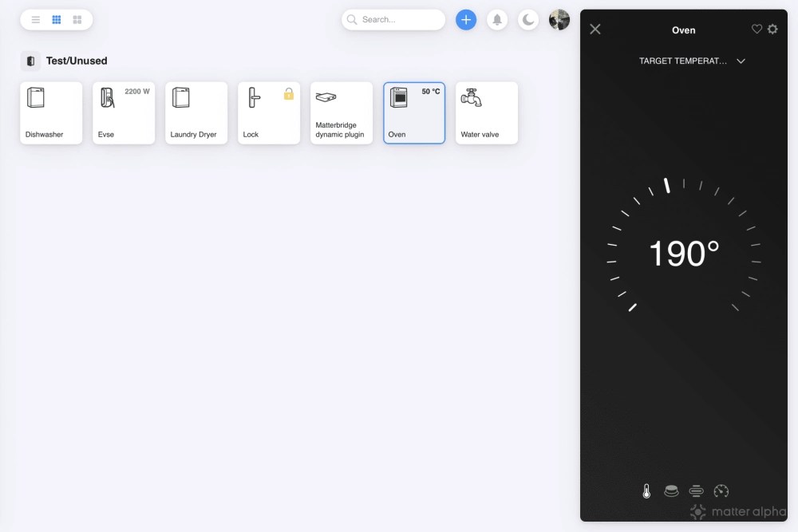The width and height of the screenshot is (798, 532).
Task: Click the Target Temperature chevron arrow
Action: click(x=741, y=61)
